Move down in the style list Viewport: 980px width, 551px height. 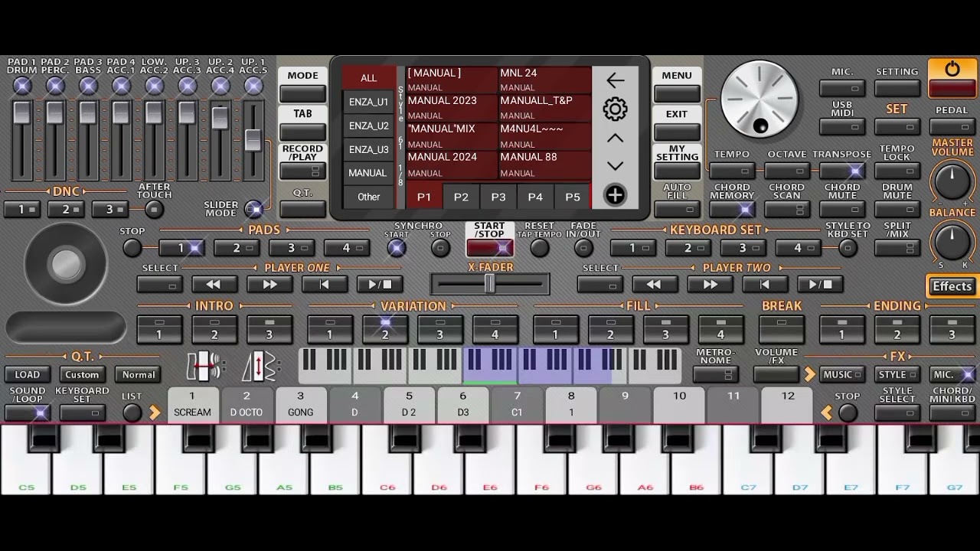click(x=615, y=166)
